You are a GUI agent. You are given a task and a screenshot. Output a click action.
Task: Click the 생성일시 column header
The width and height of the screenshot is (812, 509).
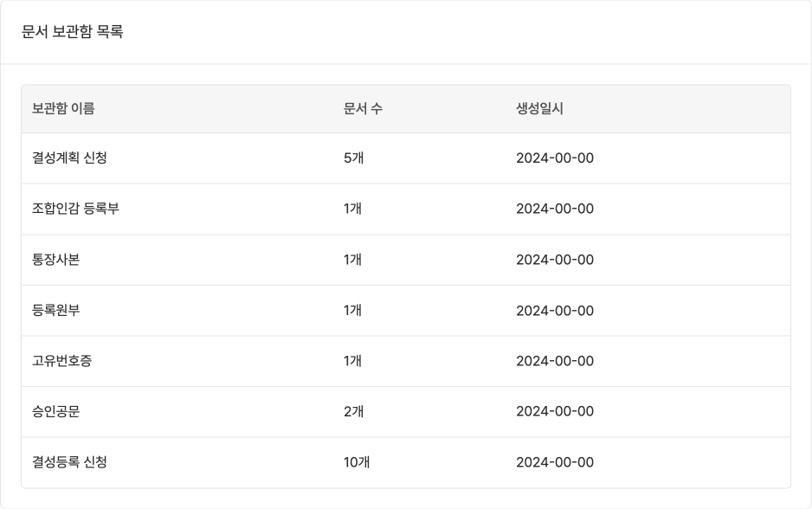coord(539,108)
